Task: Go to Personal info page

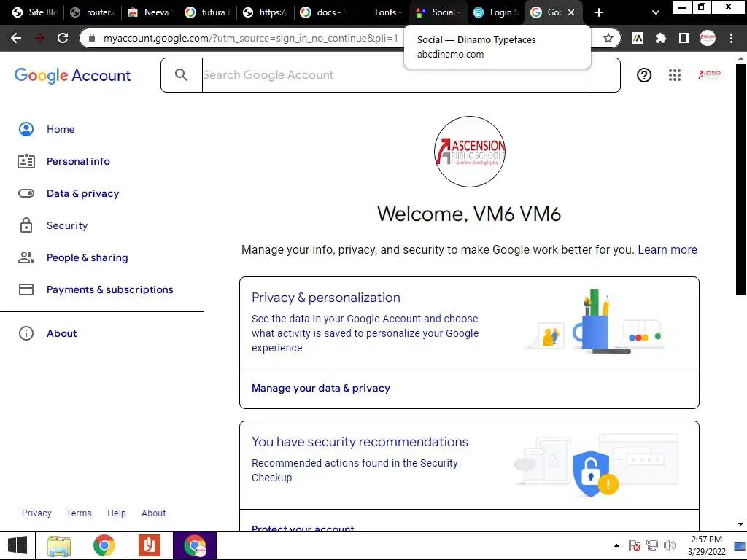Action: point(78,161)
